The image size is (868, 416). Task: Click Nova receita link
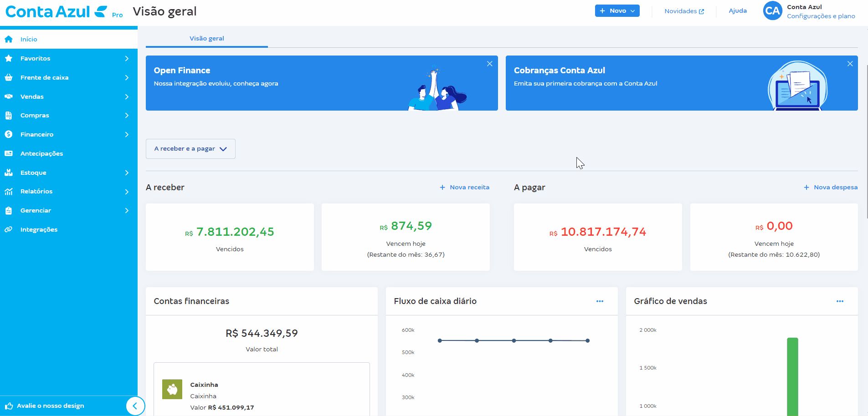pyautogui.click(x=464, y=188)
